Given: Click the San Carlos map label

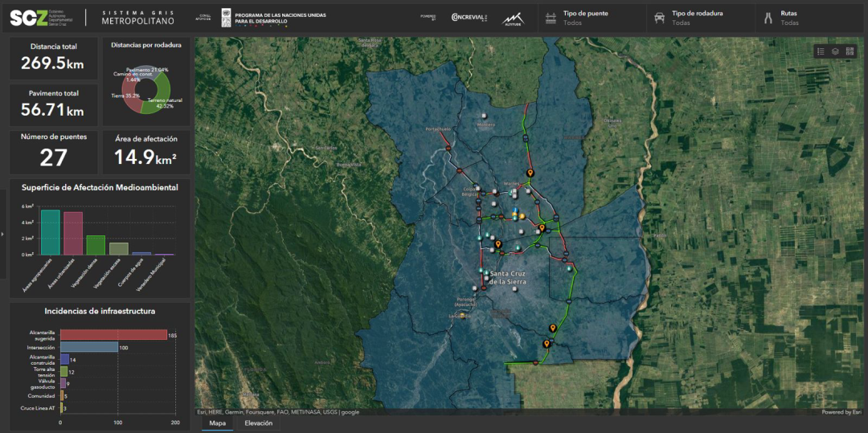Looking at the screenshot, I should click(x=326, y=148).
